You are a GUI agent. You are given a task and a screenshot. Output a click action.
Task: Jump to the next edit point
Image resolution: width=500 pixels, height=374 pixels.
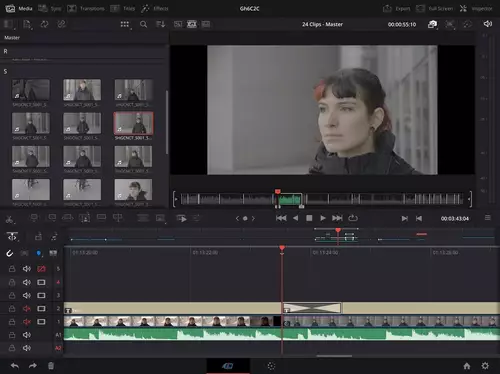coord(404,218)
